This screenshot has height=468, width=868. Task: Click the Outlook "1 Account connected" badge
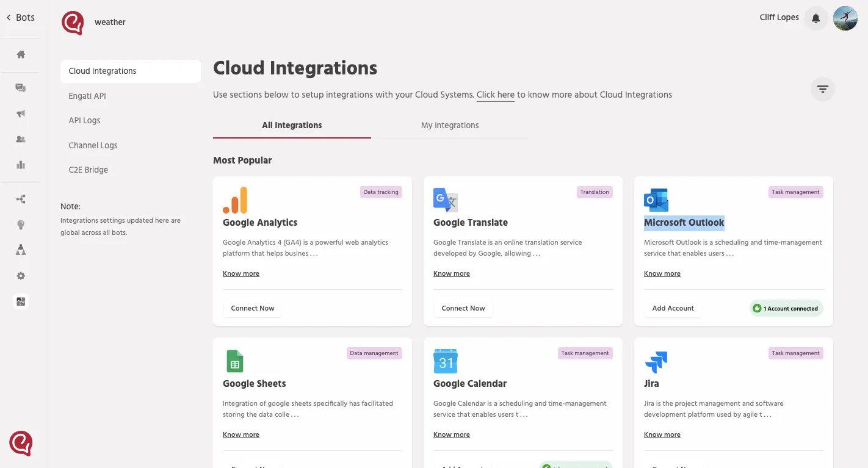[786, 309]
